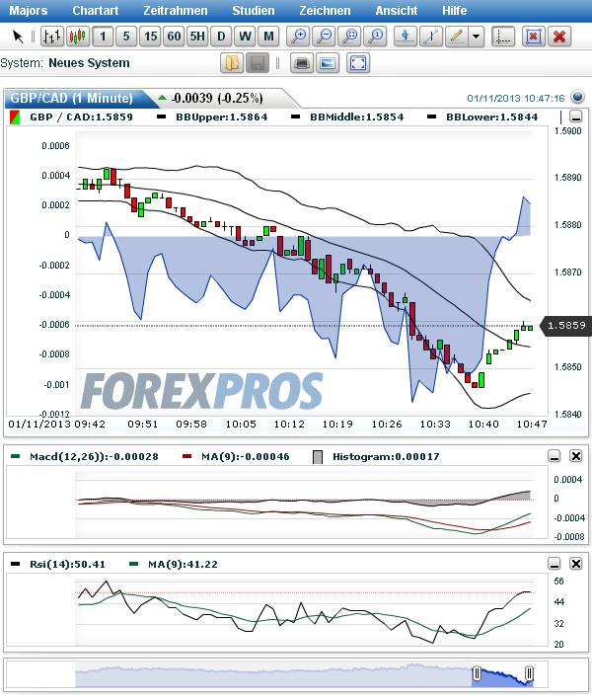The image size is (592, 700).
Task: Open the drawing tools dropdown arrow
Action: (x=476, y=37)
